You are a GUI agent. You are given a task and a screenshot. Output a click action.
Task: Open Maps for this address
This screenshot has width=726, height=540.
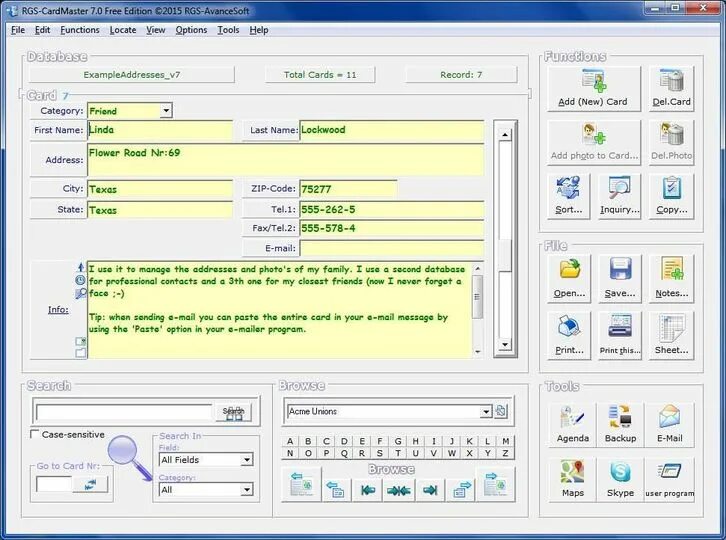[573, 479]
